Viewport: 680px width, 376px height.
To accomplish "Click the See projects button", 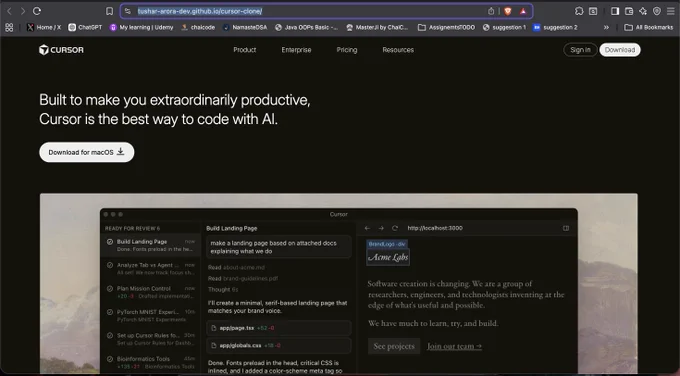I will (394, 346).
